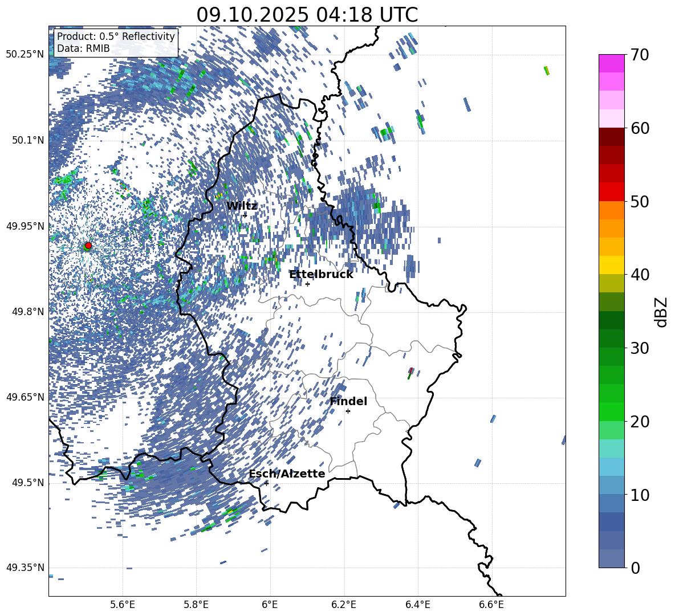Click the 6°E longitude label
675x616 pixels.
coord(270,605)
